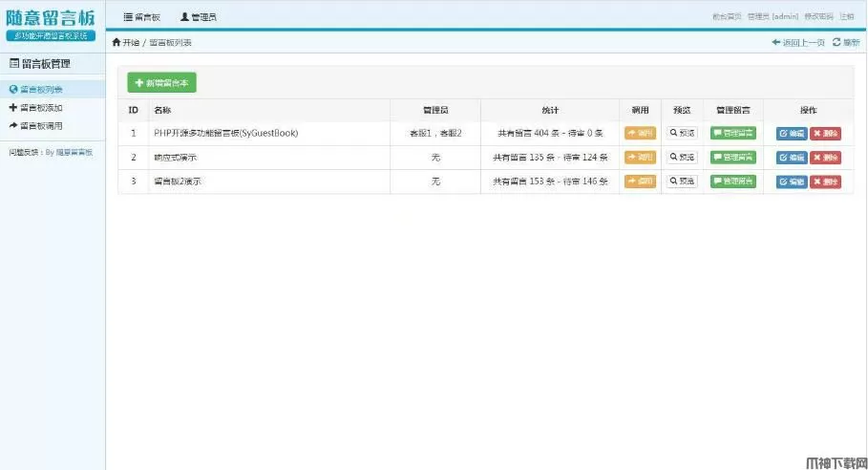Open the 管理员 menu in top navigation
Screen dimensions: 868x470
[x=198, y=17]
